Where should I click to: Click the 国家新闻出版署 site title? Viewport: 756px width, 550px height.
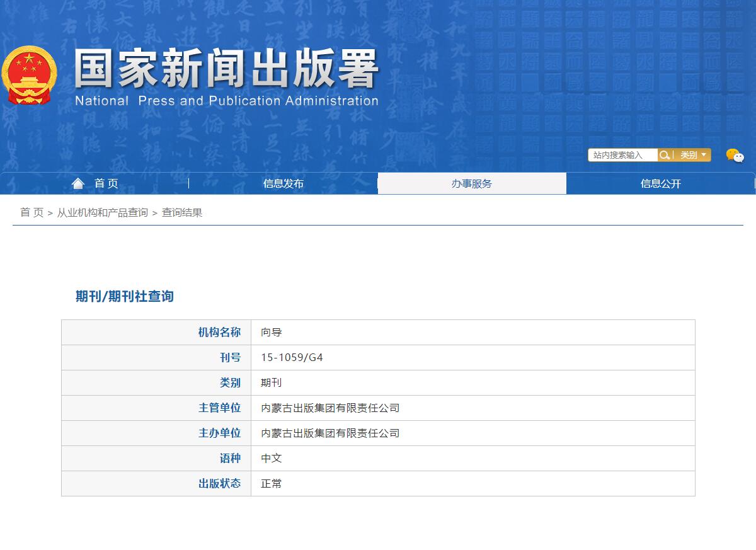point(227,69)
